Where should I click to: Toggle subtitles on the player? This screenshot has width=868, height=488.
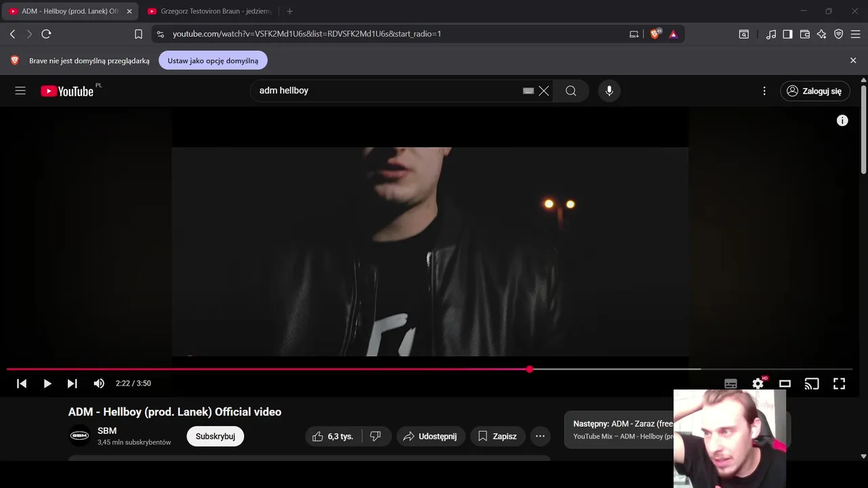point(730,384)
